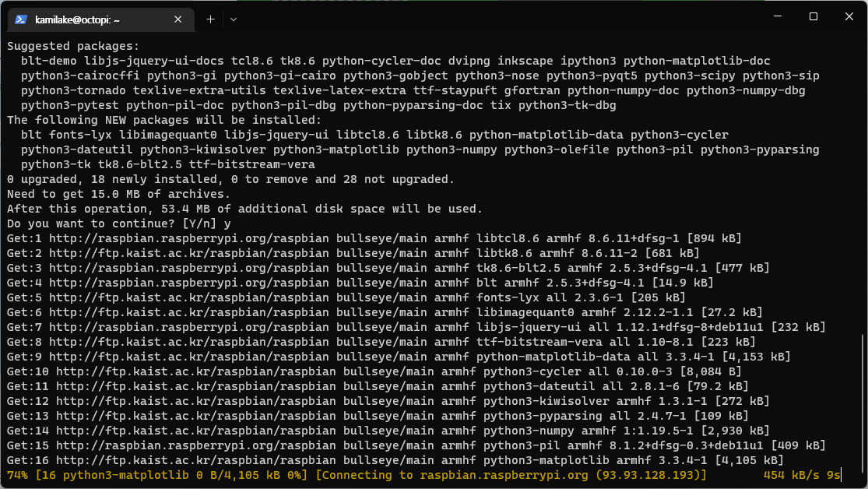Click the 454 kB/s download speed
The width and height of the screenshot is (868, 489).
pyautogui.click(x=791, y=475)
